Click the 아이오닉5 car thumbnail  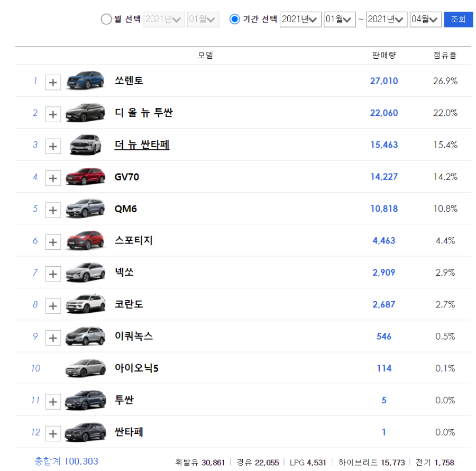(85, 368)
